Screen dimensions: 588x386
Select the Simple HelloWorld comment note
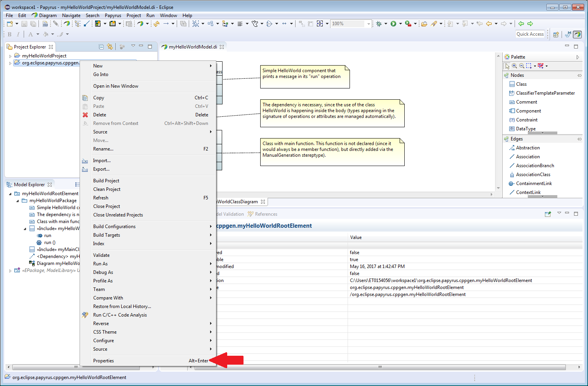(304, 76)
